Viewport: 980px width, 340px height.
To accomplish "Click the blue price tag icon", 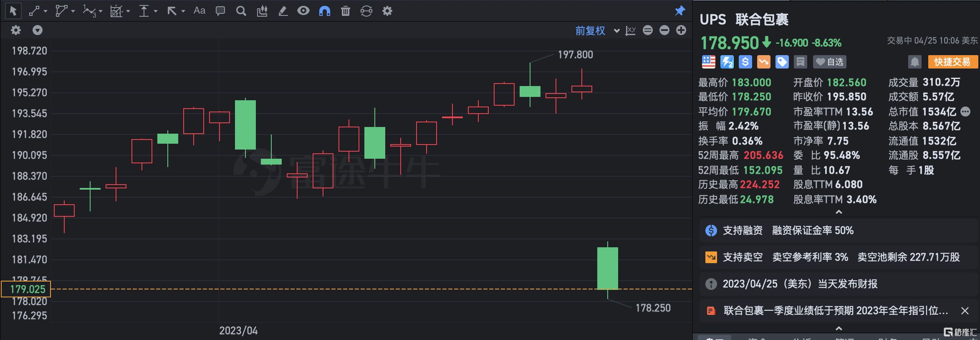I will pyautogui.click(x=782, y=62).
